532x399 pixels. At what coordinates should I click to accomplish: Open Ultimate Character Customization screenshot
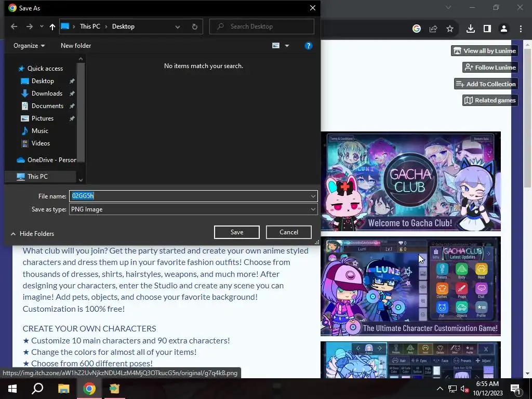point(410,286)
